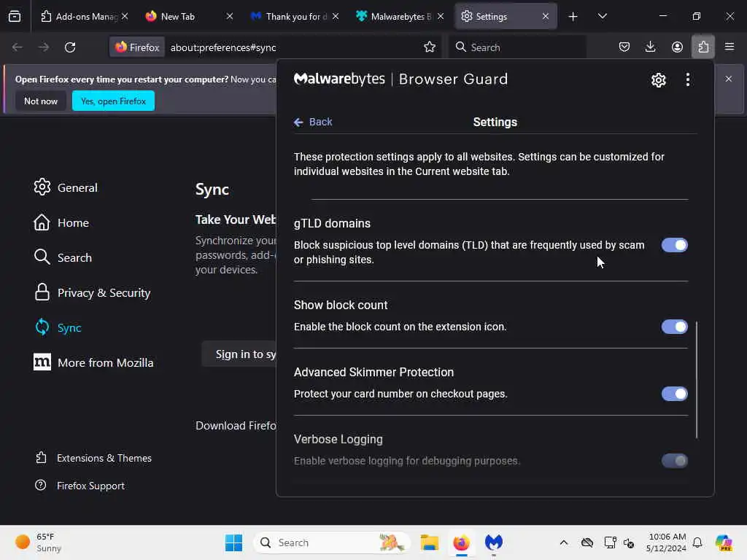Viewport: 747px width, 560px height.
Task: Open notifications bell in system tray
Action: click(697, 542)
